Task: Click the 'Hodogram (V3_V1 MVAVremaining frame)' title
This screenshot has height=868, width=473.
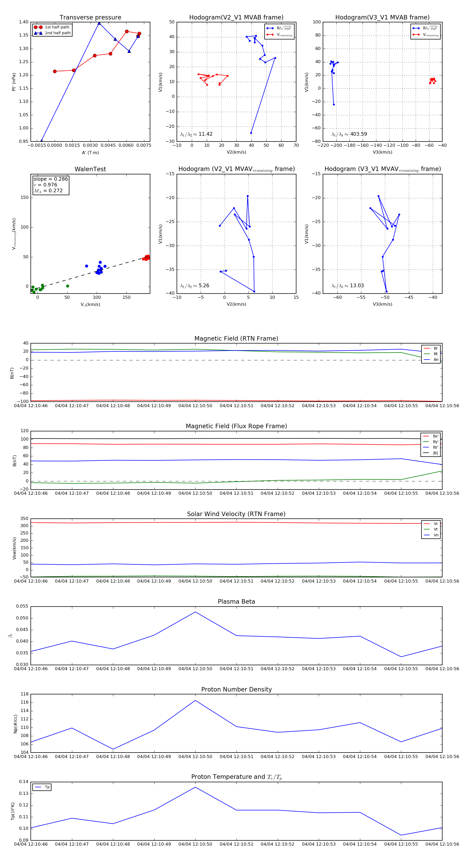Action: click(x=382, y=169)
